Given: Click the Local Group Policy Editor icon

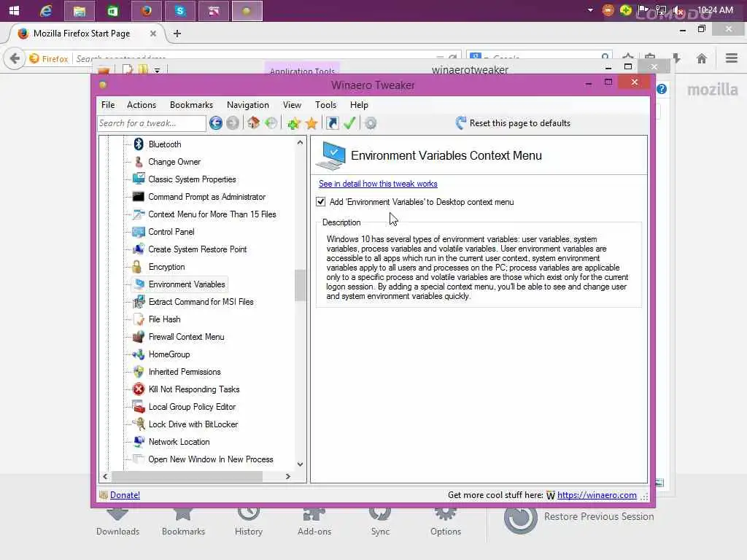Looking at the screenshot, I should [139, 407].
